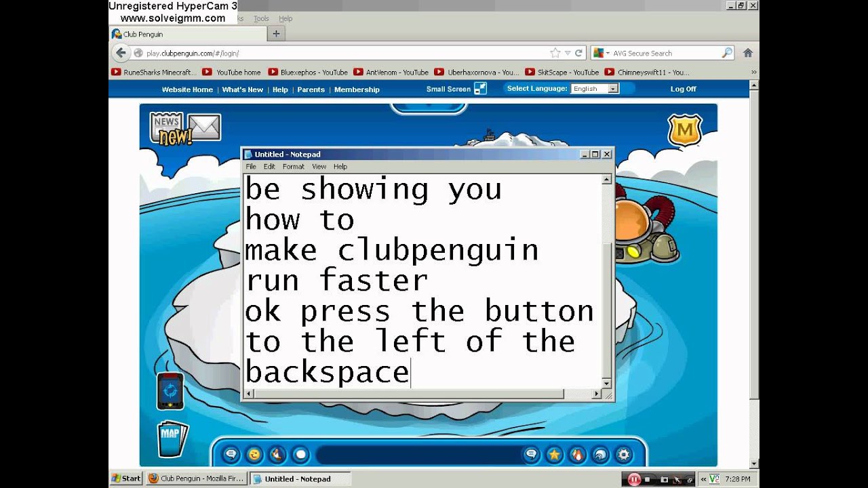Viewport: 868px width, 488px height.
Task: Open the Firefox Help menu
Action: click(x=285, y=19)
